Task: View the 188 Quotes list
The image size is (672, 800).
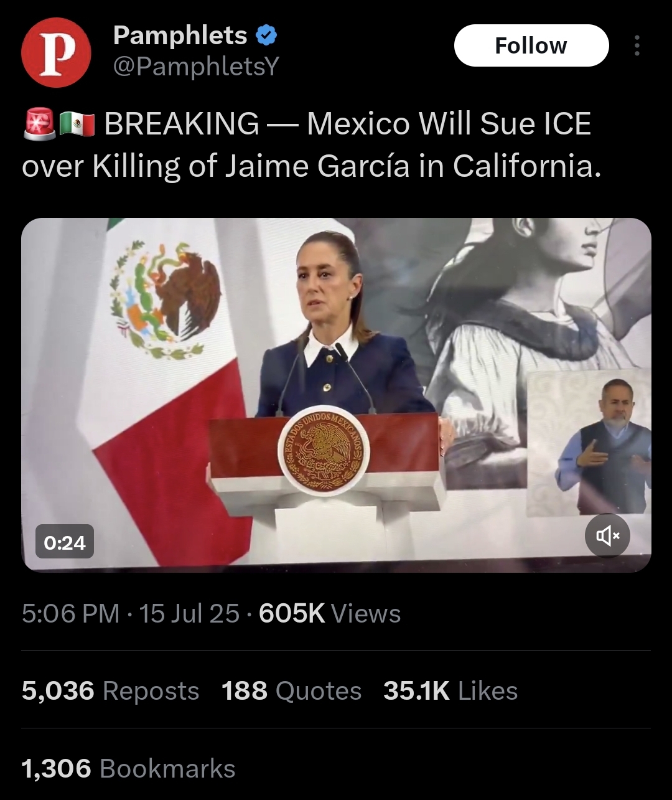Action: (x=291, y=690)
